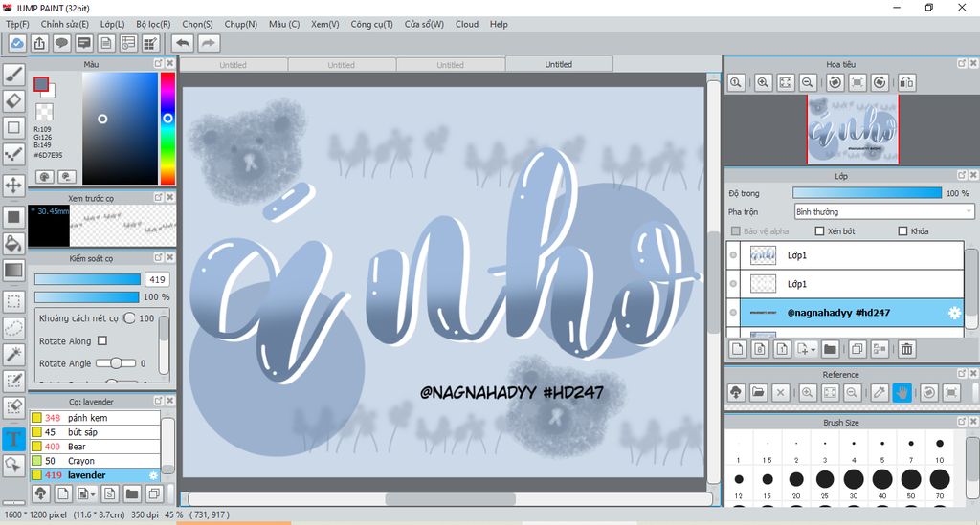
Task: Open the Bộ lọc(R) menu
Action: (x=153, y=24)
